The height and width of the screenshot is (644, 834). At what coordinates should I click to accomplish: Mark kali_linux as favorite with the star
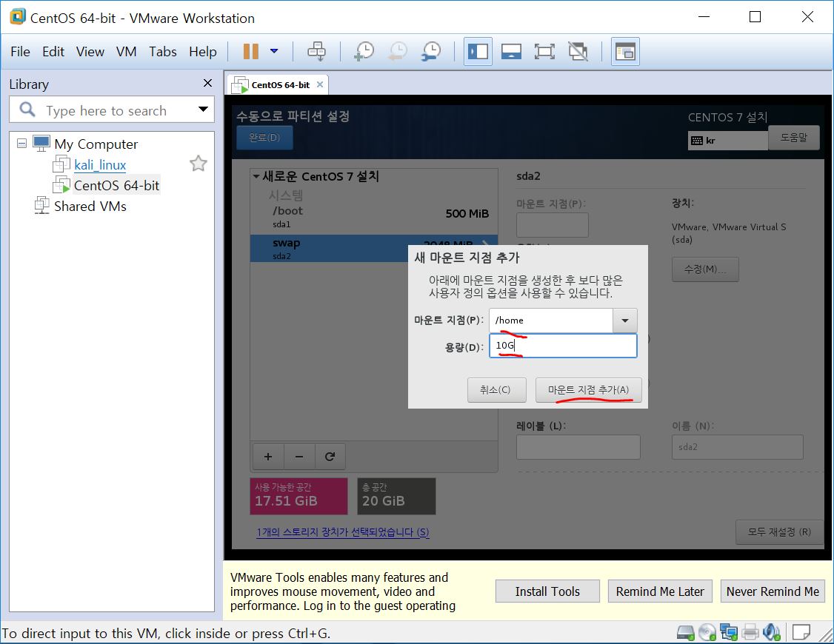coord(199,163)
